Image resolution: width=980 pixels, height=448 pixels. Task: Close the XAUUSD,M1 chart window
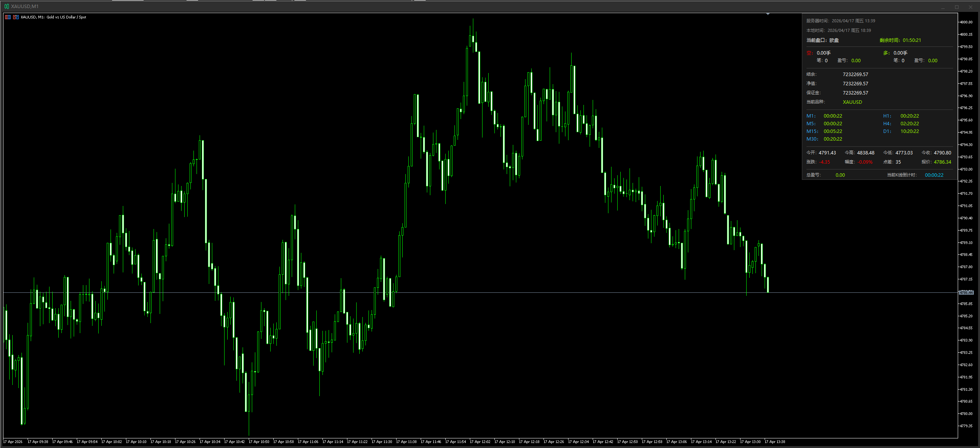[971, 7]
